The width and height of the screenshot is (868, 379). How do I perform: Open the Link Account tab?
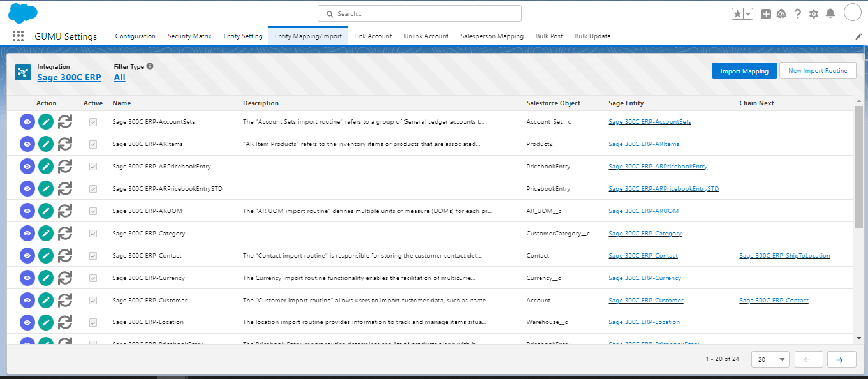(x=373, y=36)
